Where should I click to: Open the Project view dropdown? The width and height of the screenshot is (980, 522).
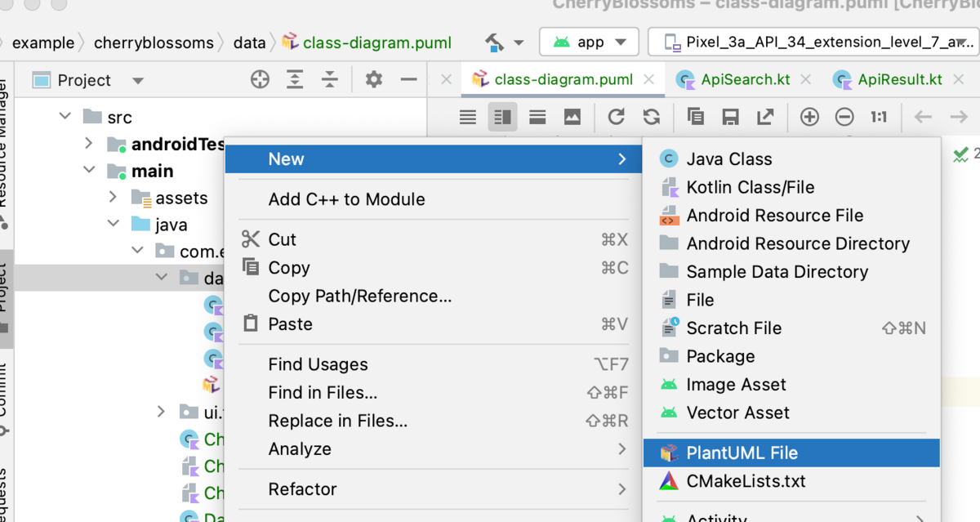tap(137, 80)
